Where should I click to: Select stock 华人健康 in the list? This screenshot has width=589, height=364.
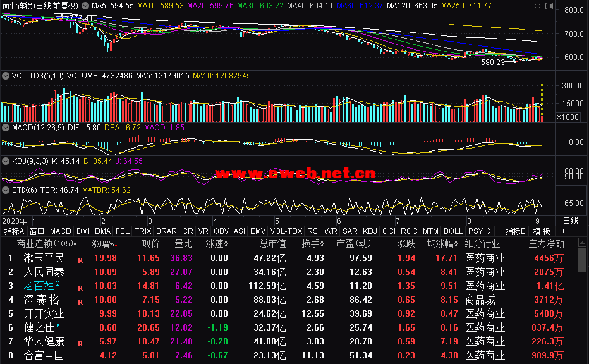click(44, 341)
